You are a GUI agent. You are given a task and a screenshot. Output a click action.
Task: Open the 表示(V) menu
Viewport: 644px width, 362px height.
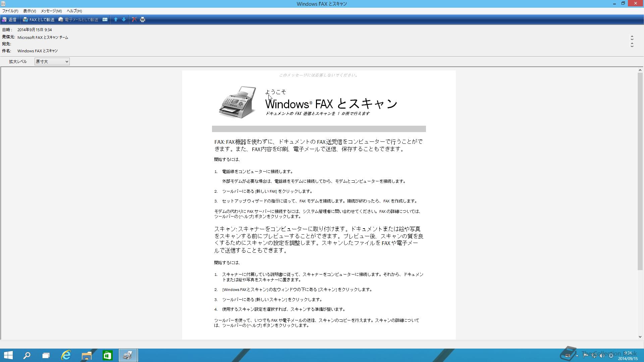click(30, 11)
